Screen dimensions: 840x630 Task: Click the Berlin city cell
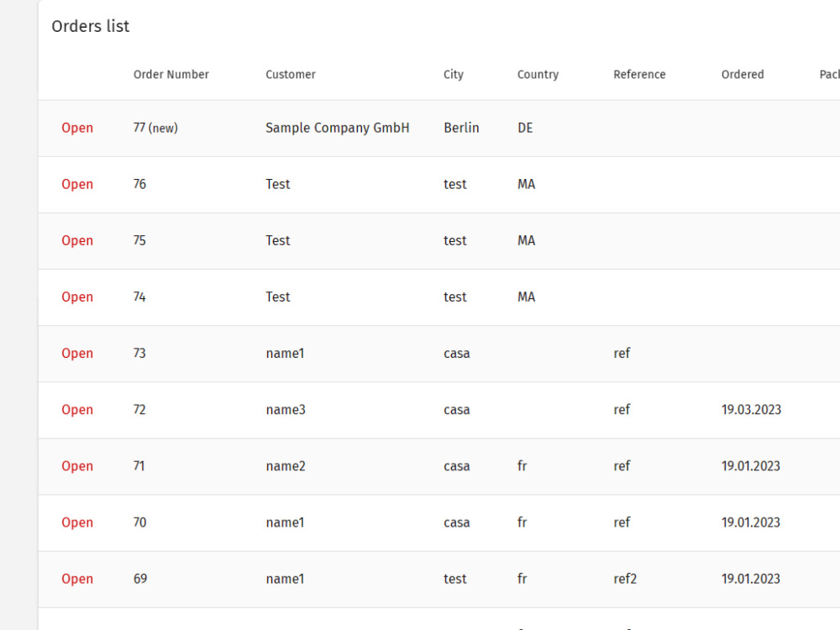(461, 128)
